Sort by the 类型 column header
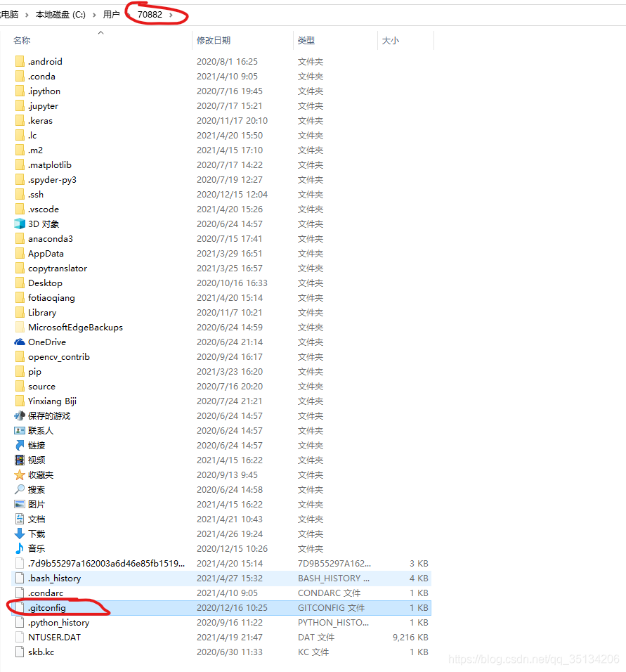Screen dimensions: 626x672 [306, 40]
